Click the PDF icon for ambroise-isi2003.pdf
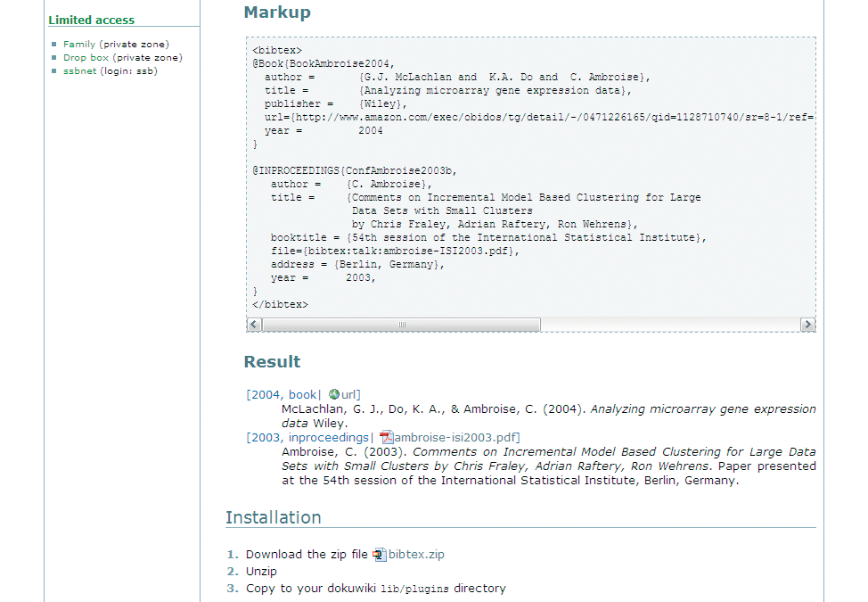 coord(387,438)
